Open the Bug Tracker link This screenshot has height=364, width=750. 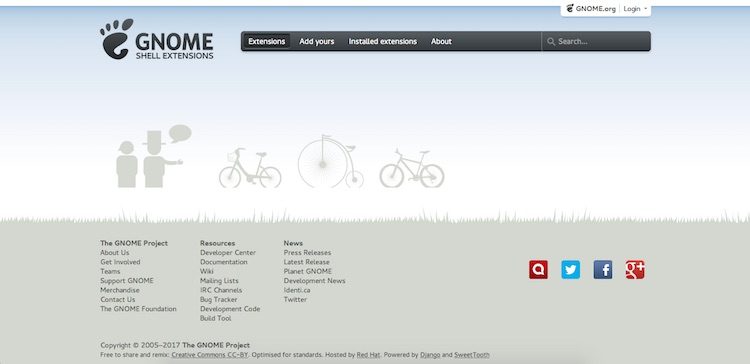point(219,299)
